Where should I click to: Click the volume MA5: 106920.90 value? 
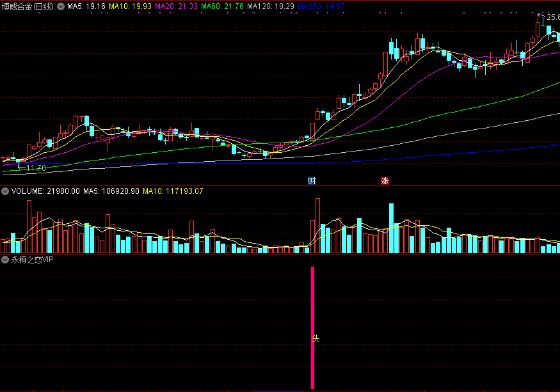pos(111,191)
